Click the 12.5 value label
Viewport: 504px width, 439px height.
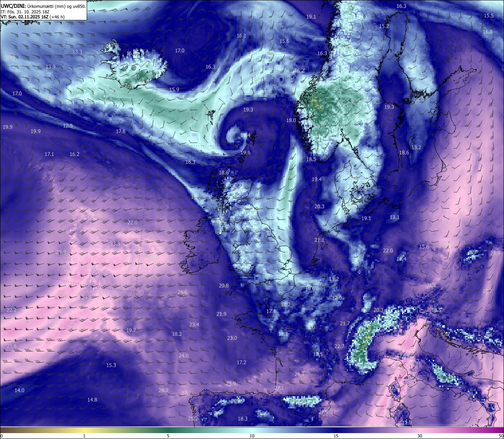tap(68, 126)
